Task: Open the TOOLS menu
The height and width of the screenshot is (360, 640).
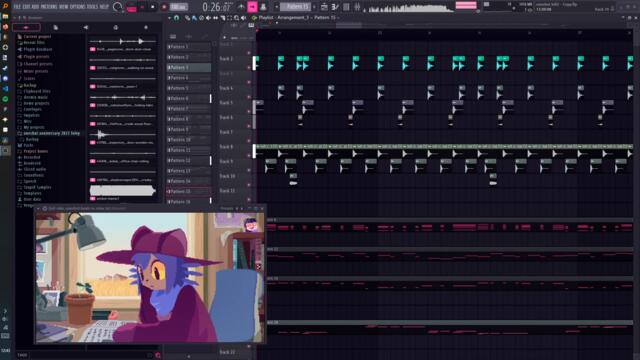Action: click(x=93, y=7)
